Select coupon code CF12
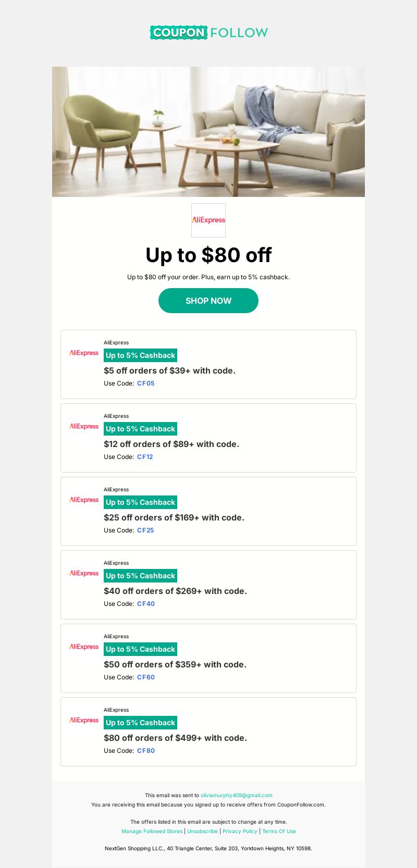Screen dimensions: 417x868 point(145,457)
